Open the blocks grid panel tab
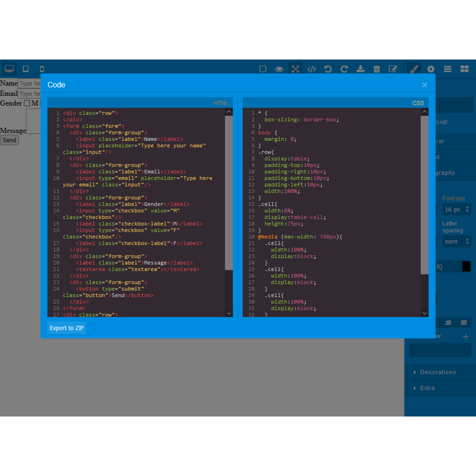 pyautogui.click(x=465, y=69)
